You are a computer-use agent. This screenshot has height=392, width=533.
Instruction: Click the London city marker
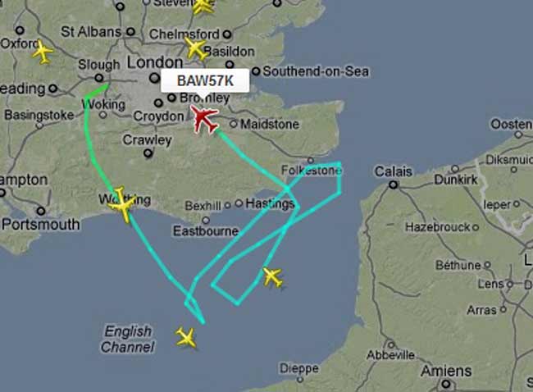pos(155,78)
